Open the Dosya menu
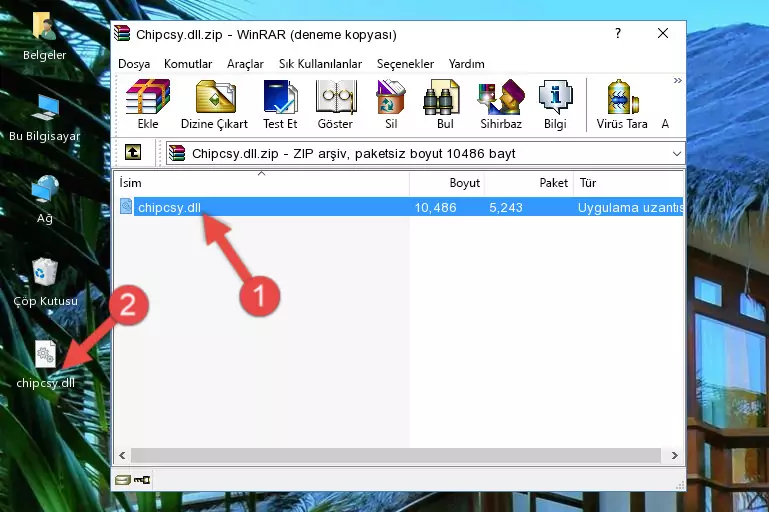Viewport: 769px width, 512px height. [134, 64]
